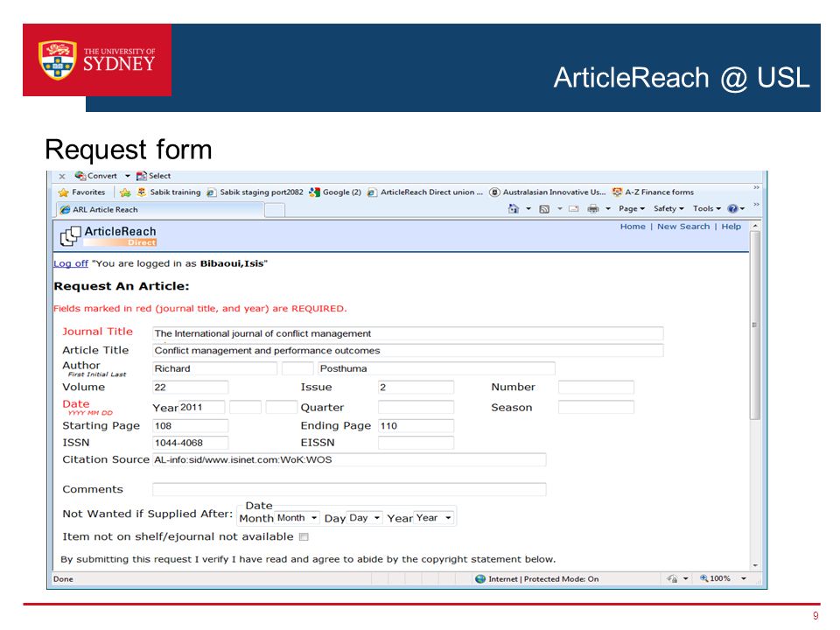Click the RSS feeds icon

[x=544, y=209]
